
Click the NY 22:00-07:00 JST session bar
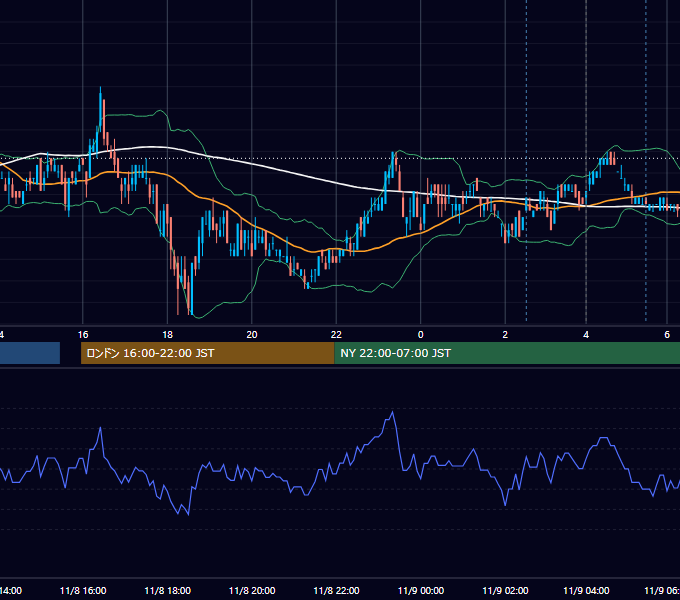[x=507, y=353]
